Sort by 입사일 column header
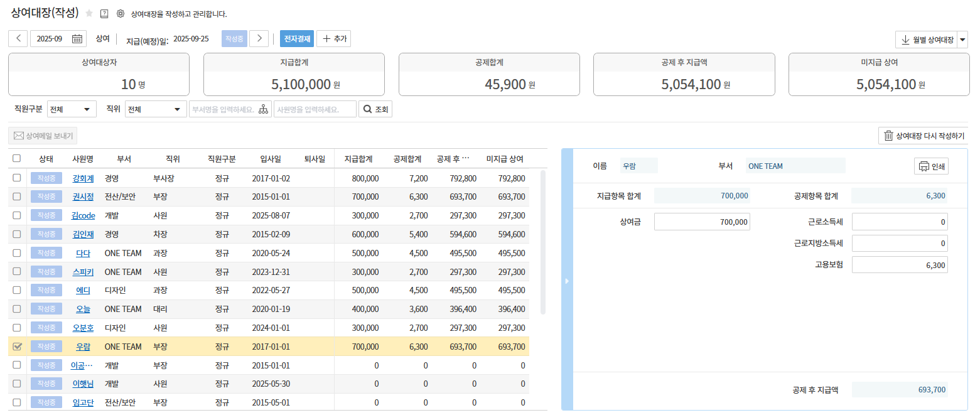Viewport: 980px width, 420px height. pos(271,159)
